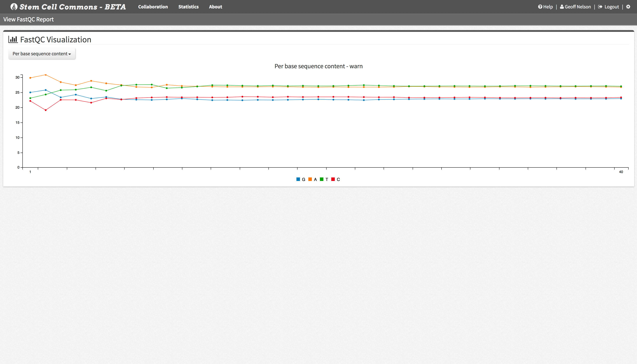Click the 'FastQC Visualization' heading text
The height and width of the screenshot is (364, 637).
pos(56,40)
